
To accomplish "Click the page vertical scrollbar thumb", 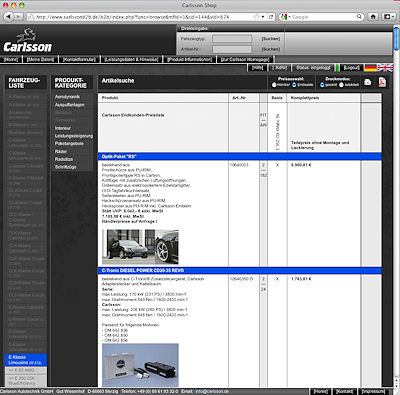I will coord(396,39).
